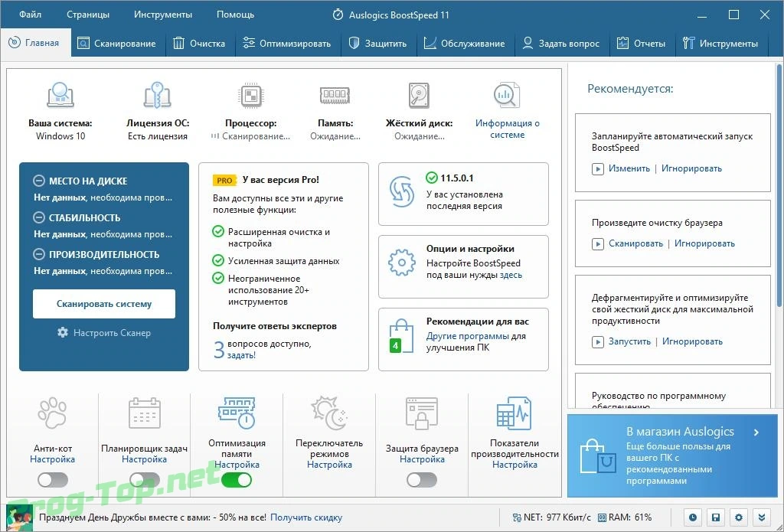Open Настройка under Анти-кот
784x532 pixels.
(x=53, y=459)
